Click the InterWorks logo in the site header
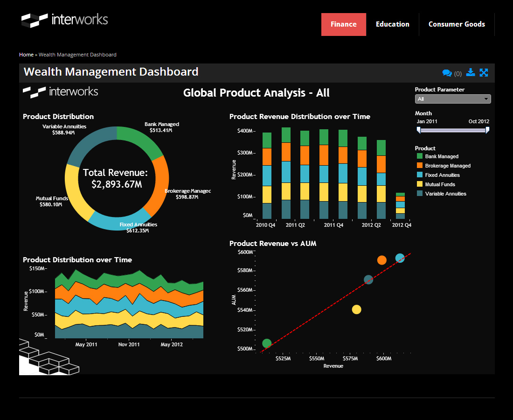Screen dimensions: 513x420 (x=64, y=20)
